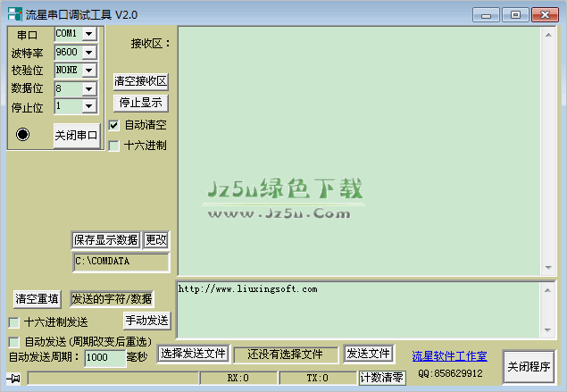
Task: Click the send text box with liuxingsoft URL
Action: [358, 310]
